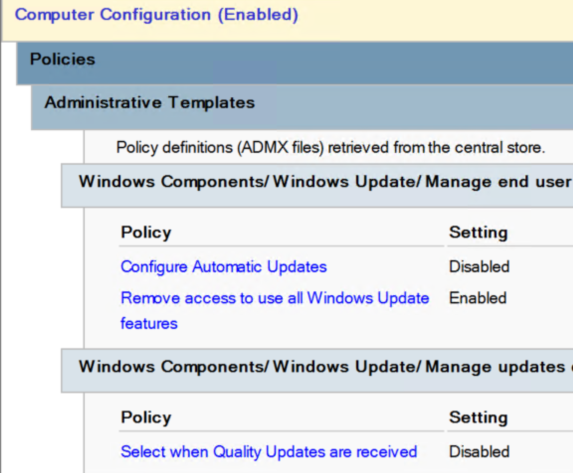The image size is (573, 473).
Task: Open Select when Quality Updates are received link
Action: [x=269, y=452]
